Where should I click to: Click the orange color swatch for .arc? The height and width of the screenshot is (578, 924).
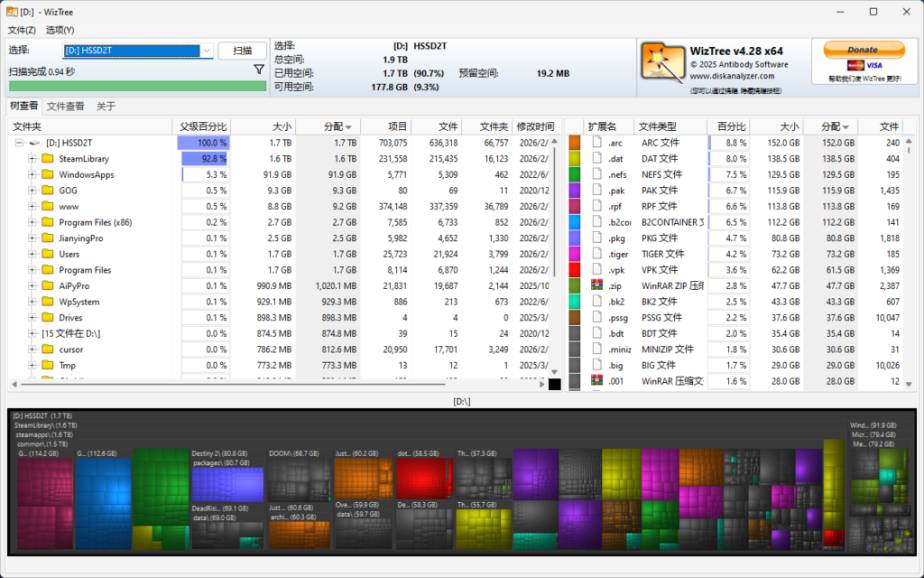click(x=575, y=143)
